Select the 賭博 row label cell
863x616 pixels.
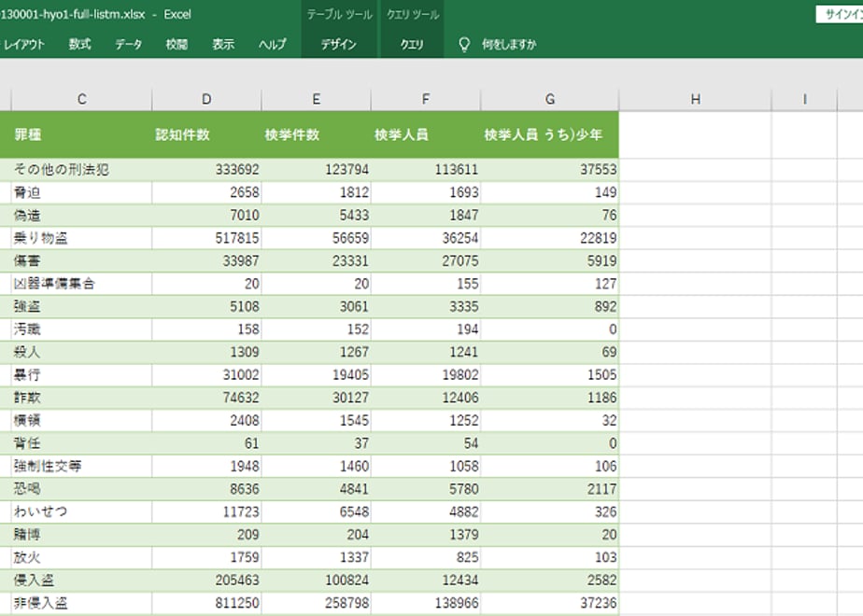pyautogui.click(x=81, y=535)
